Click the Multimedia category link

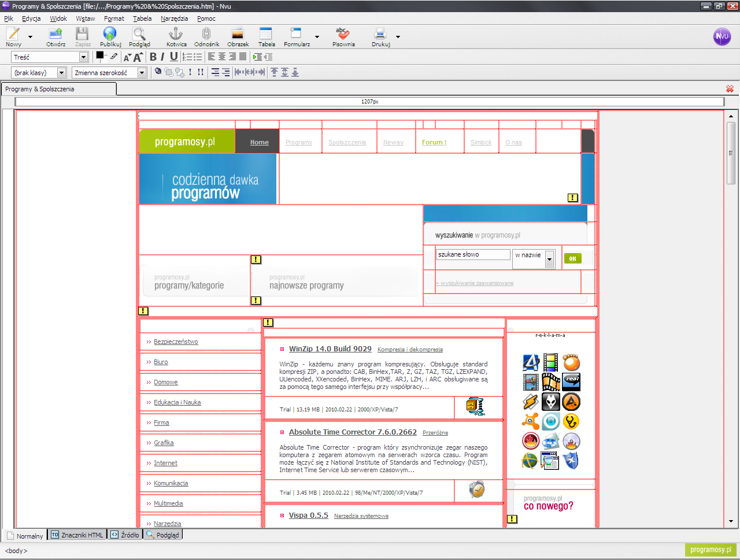(x=168, y=504)
